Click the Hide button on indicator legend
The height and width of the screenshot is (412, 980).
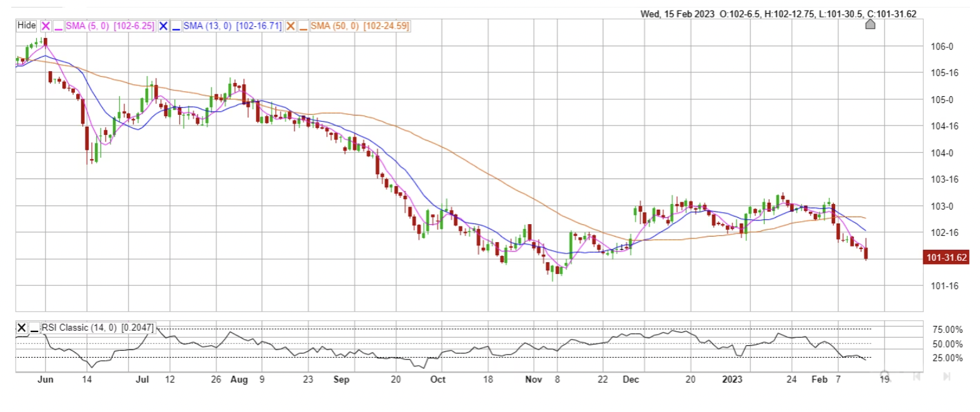(26, 26)
